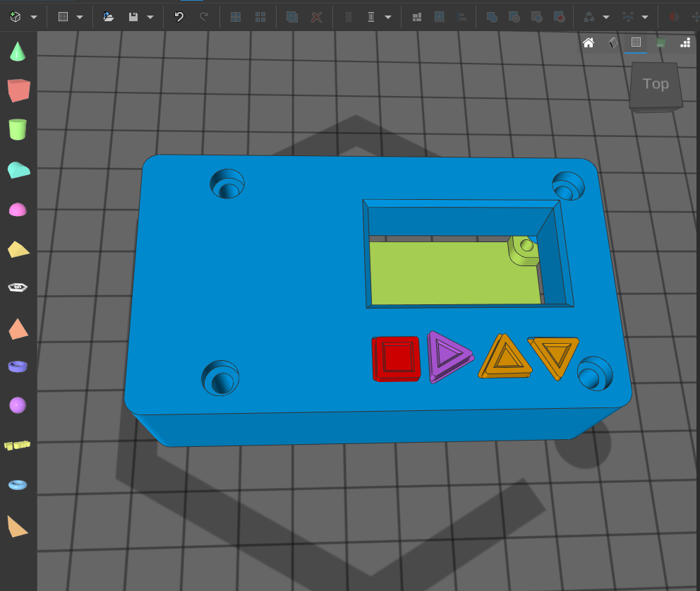Image resolution: width=700 pixels, height=591 pixels.
Task: Expand the grid settings dropdown arrow
Action: click(x=80, y=18)
